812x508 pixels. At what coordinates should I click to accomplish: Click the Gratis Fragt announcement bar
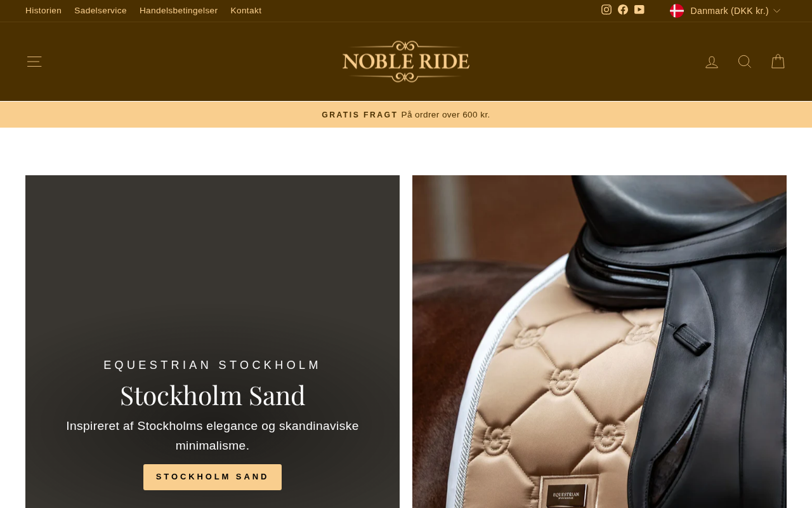pyautogui.click(x=406, y=115)
